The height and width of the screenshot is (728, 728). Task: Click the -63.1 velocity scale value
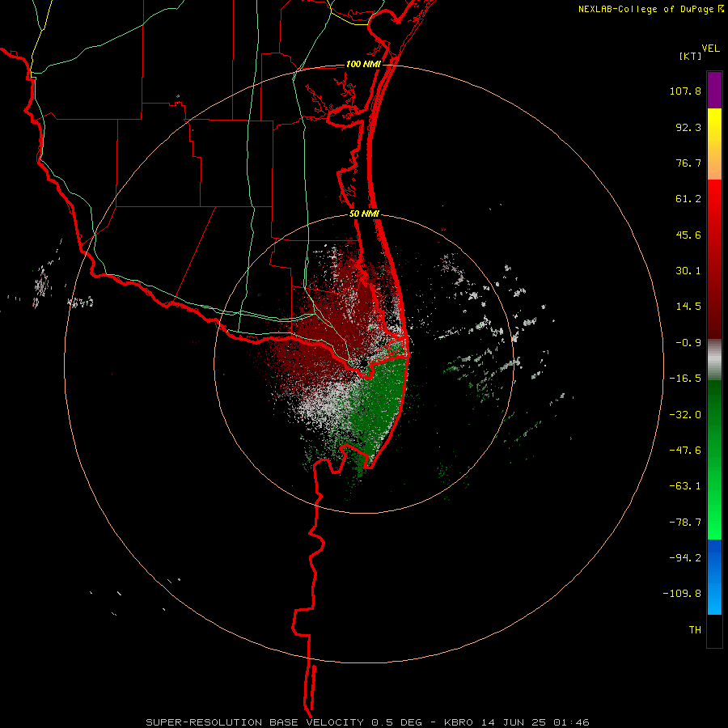685,486
